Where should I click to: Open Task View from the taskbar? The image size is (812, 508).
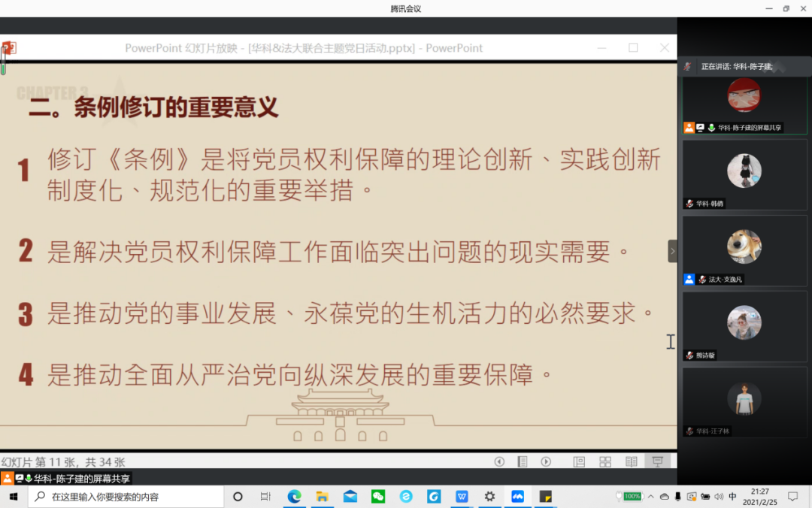(x=265, y=497)
